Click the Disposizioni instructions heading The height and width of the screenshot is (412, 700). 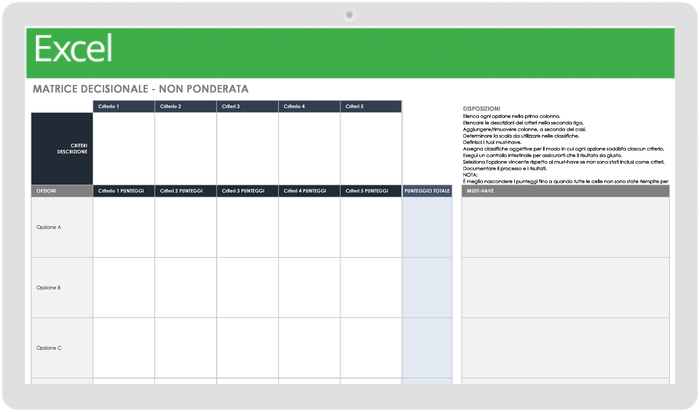(482, 108)
